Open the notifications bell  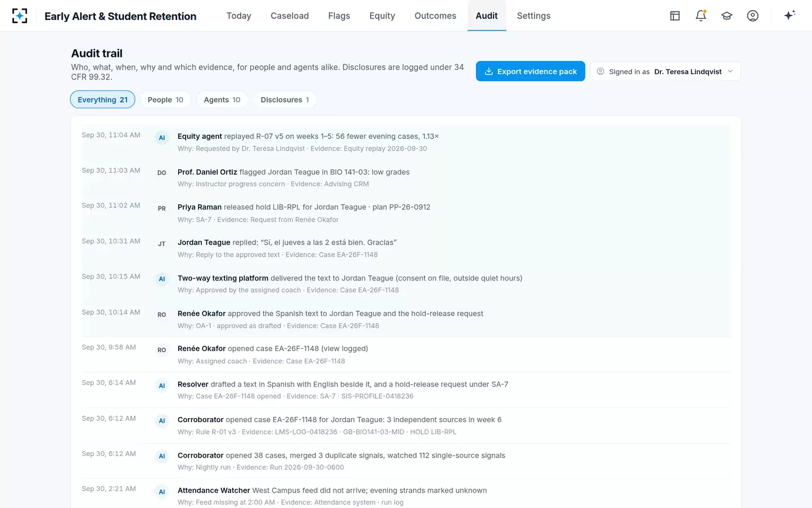[701, 16]
